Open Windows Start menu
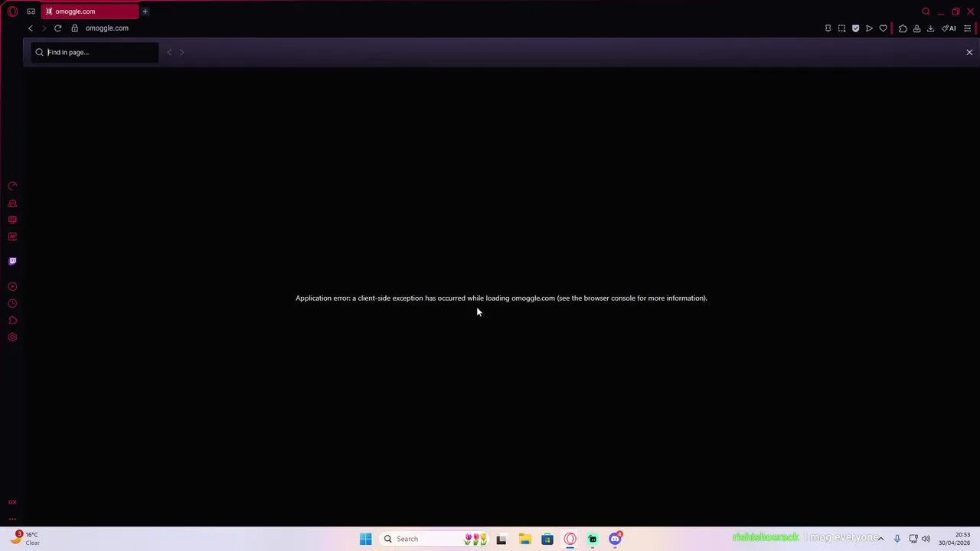This screenshot has height=551, width=980. click(x=365, y=539)
